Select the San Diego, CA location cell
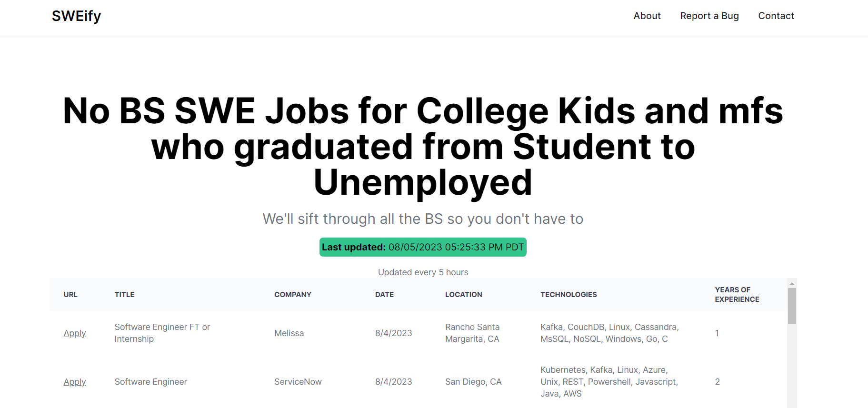 click(x=473, y=382)
